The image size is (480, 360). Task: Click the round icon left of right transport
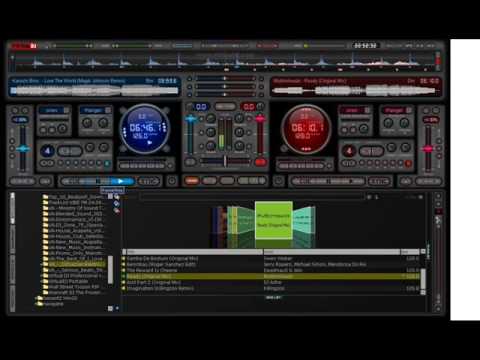click(x=278, y=181)
